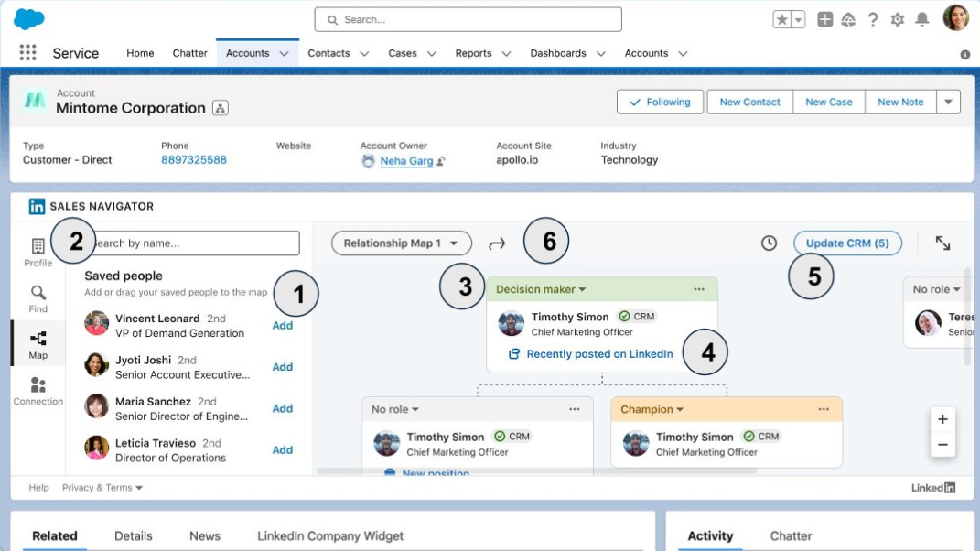980x551 pixels.
Task: Expand the highlighted Accounts tab chevron
Action: coord(285,54)
